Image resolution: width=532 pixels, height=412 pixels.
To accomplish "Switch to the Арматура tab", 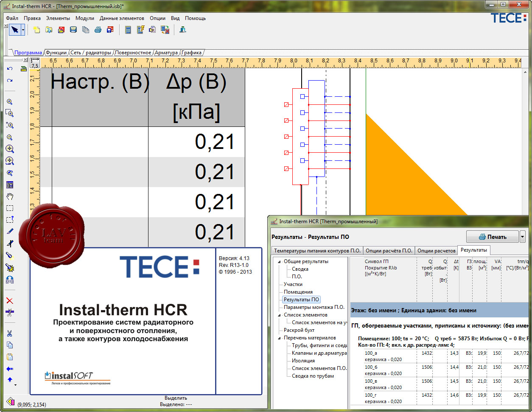I will (x=166, y=53).
